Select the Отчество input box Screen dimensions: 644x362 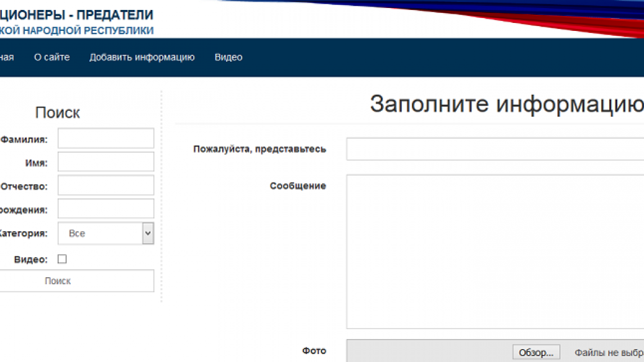(x=105, y=186)
